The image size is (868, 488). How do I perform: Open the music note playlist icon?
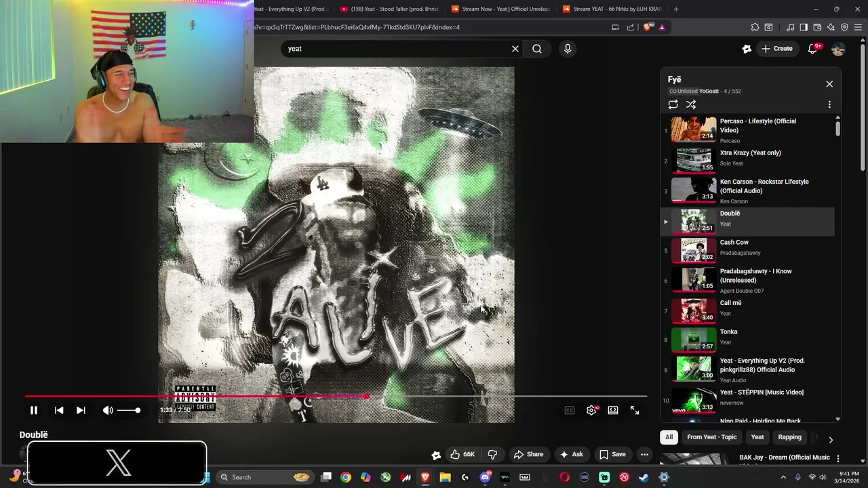(790, 27)
